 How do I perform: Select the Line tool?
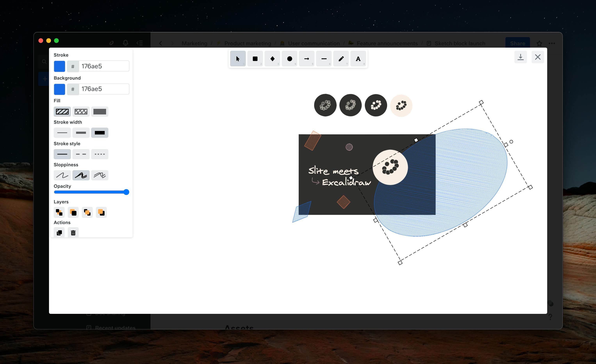coord(324,59)
